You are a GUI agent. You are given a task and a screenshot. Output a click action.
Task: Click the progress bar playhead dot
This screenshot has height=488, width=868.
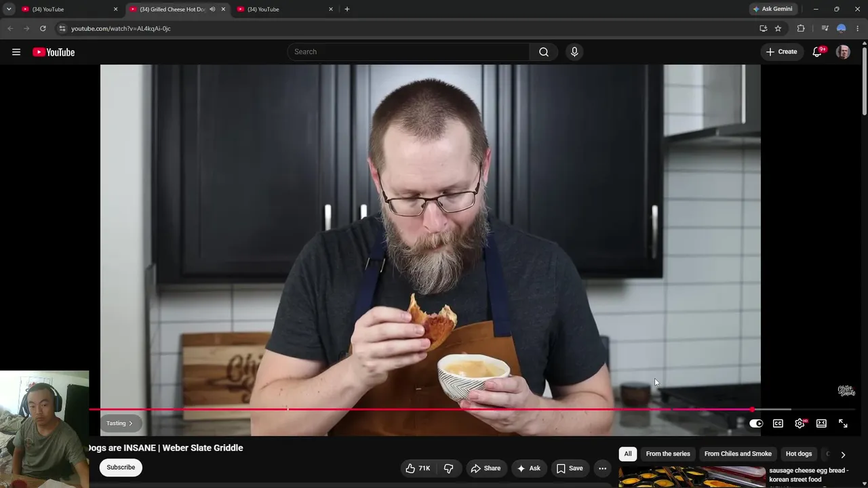tap(753, 409)
